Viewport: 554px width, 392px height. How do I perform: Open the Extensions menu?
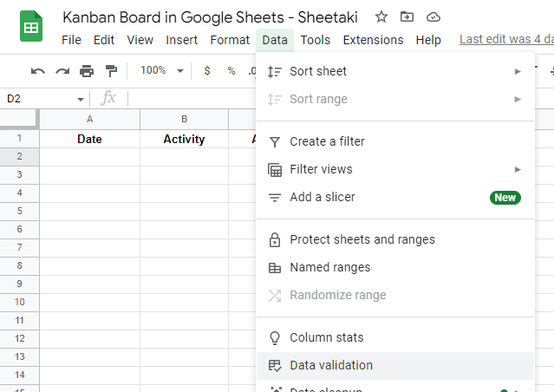373,40
